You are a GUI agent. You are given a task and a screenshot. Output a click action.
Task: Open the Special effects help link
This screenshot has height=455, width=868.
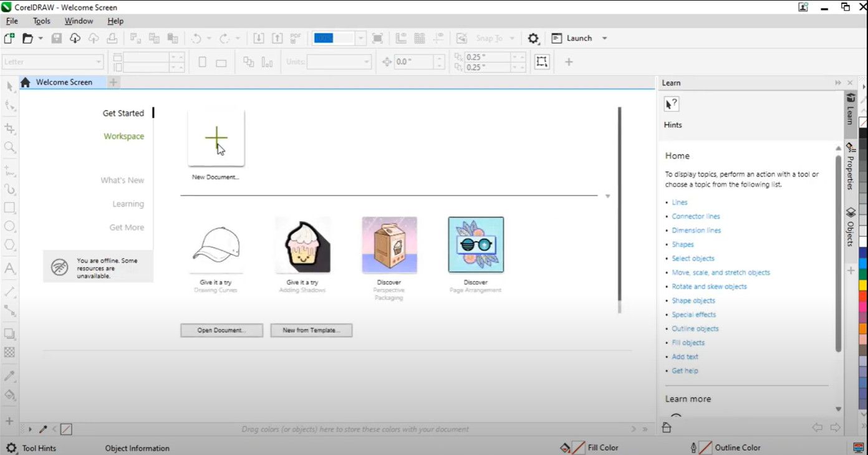[x=693, y=315]
